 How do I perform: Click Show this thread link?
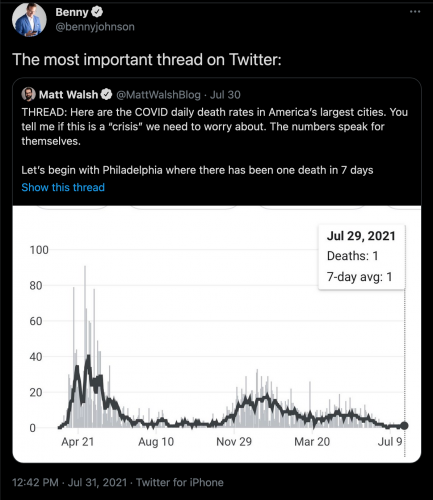click(63, 187)
